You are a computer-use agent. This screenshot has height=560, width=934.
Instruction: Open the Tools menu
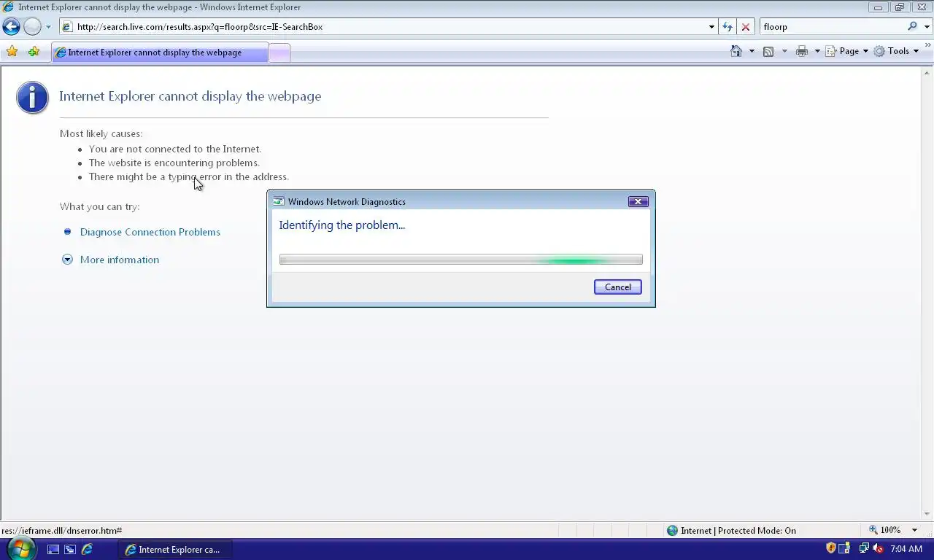897,51
